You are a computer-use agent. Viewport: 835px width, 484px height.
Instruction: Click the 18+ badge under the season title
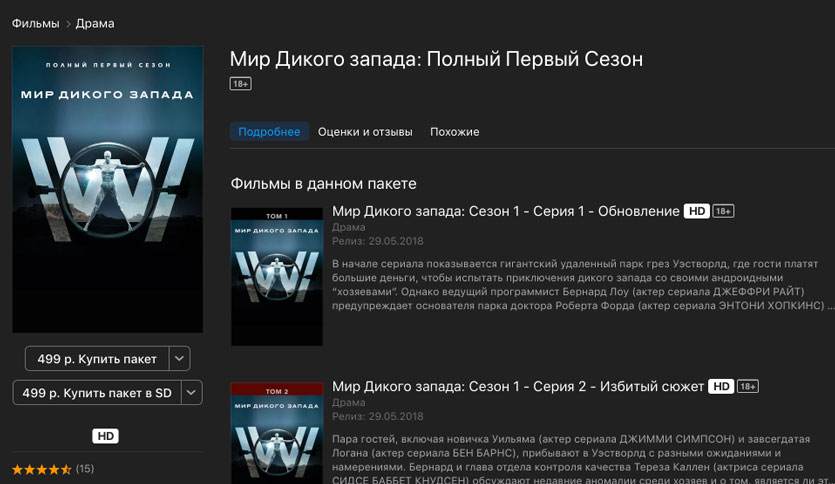pos(241,84)
